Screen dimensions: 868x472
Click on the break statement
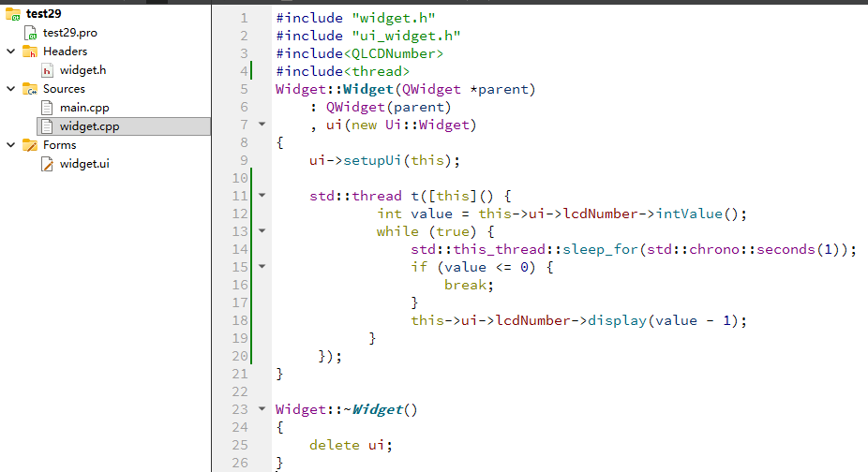pyautogui.click(x=469, y=285)
